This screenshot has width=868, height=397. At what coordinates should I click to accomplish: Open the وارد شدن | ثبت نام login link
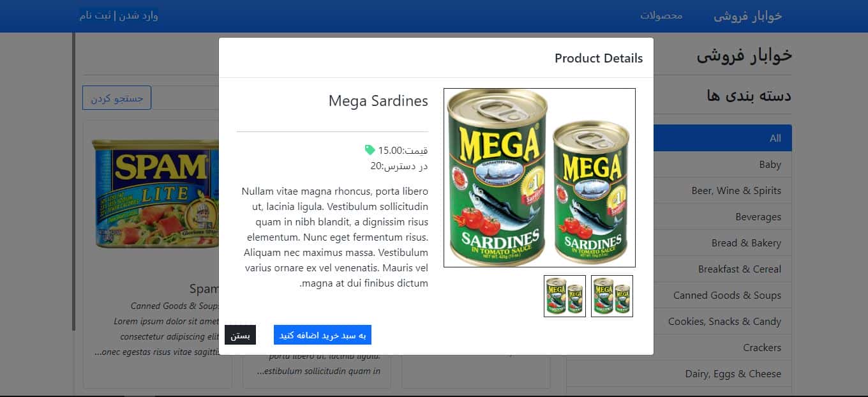[119, 15]
